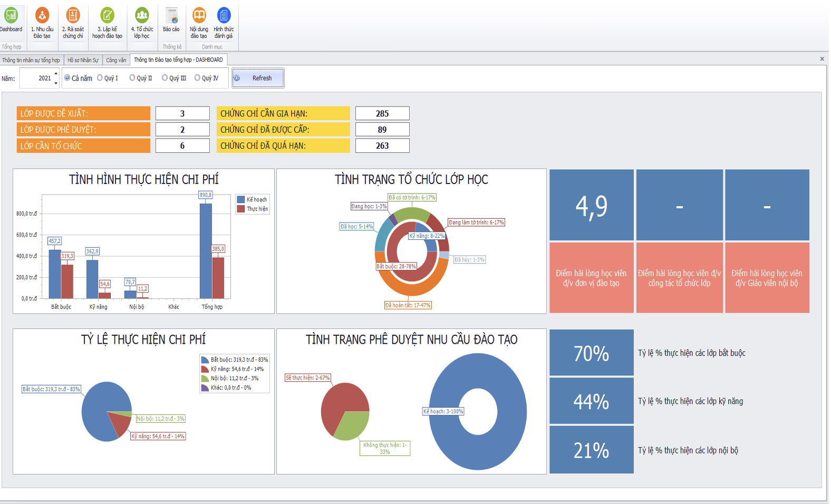Image resolution: width=831 pixels, height=504 pixels.
Task: Switch to Hồ sơ Nhân Sự tab
Action: [83, 60]
